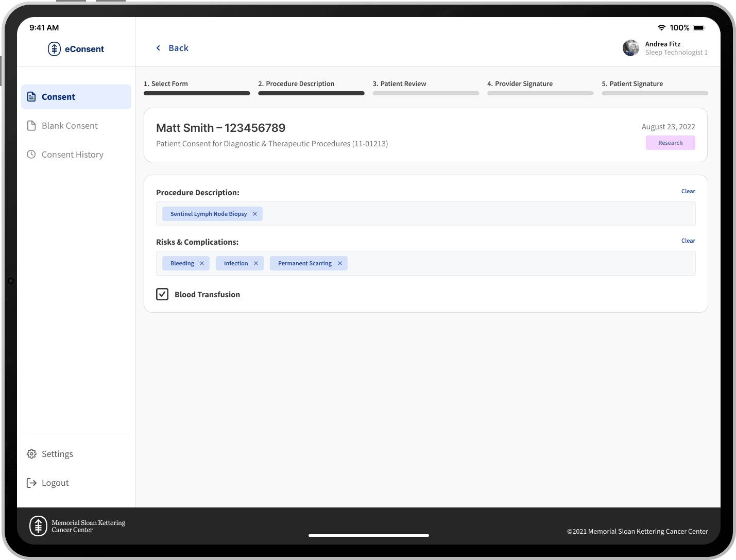736x560 pixels.
Task: Open the Settings gear
Action: pos(32,454)
